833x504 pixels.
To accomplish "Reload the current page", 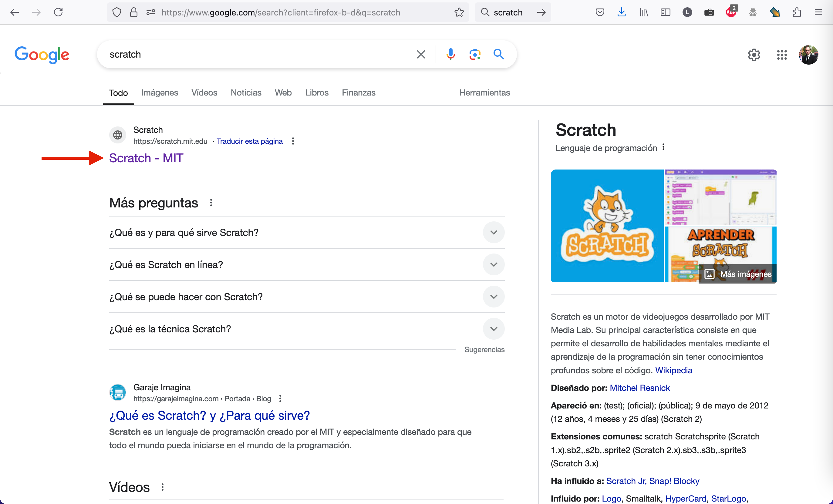I will (59, 12).
